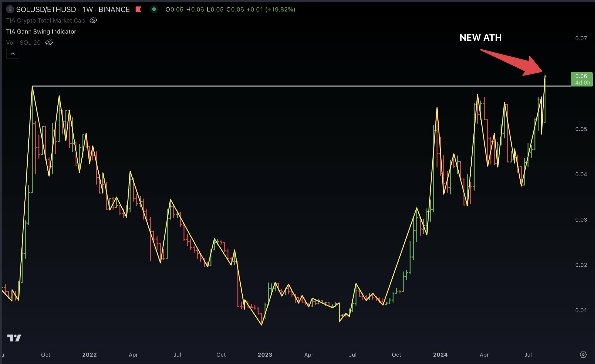Click the green 0.06 current price label

click(582, 79)
